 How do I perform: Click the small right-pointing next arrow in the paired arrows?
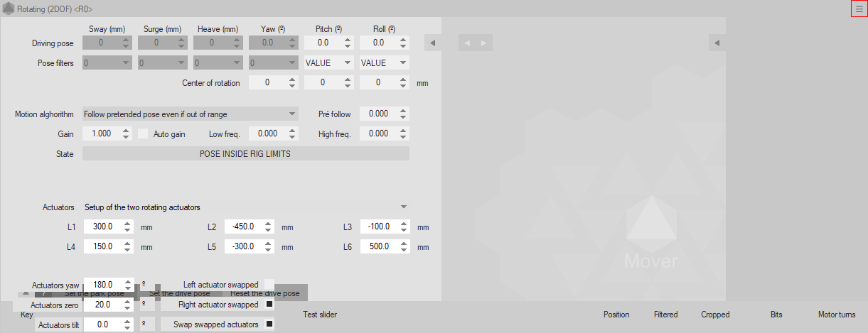click(x=483, y=43)
